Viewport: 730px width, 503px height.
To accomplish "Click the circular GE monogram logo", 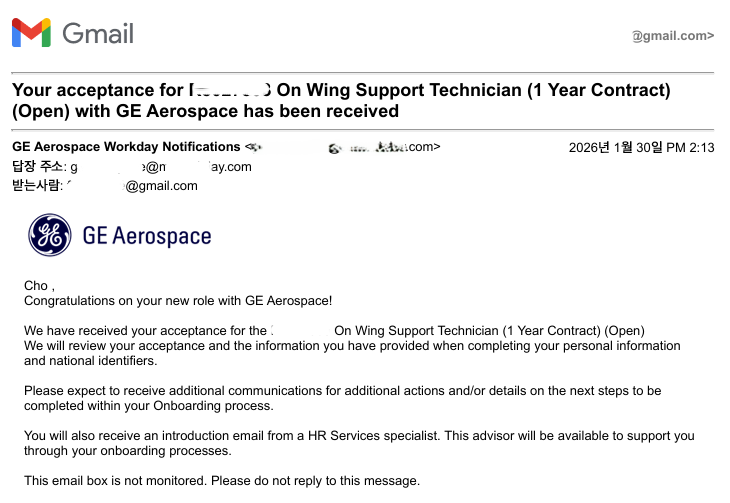I will (50, 236).
